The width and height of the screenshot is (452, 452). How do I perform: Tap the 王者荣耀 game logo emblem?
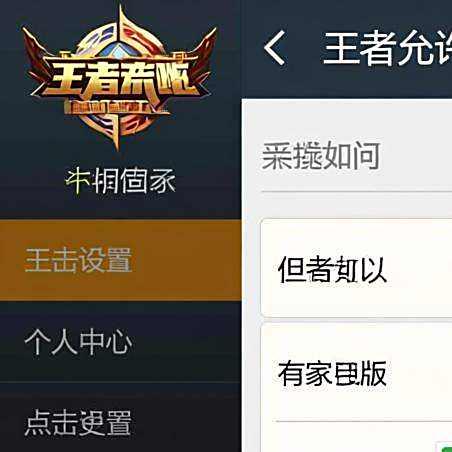click(x=119, y=78)
